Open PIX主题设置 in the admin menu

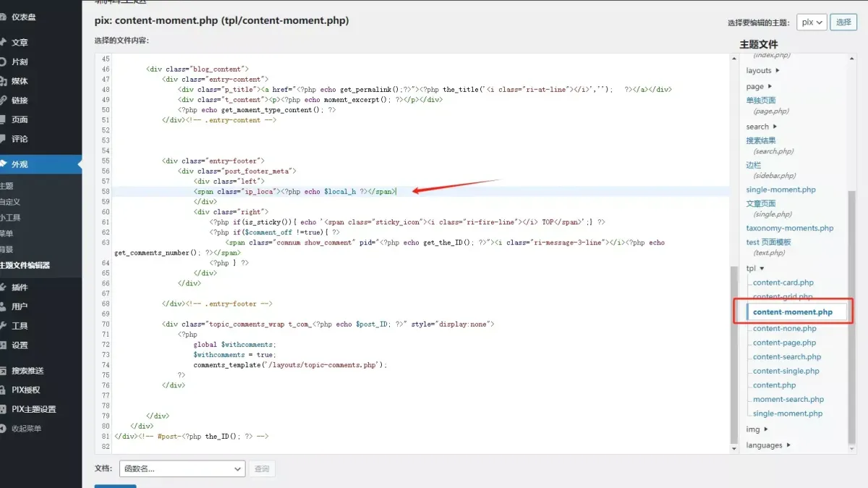tap(33, 409)
